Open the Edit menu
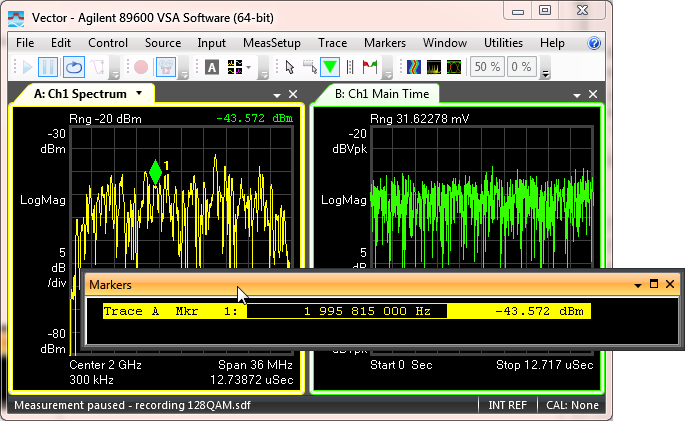The image size is (685, 421). click(x=61, y=43)
